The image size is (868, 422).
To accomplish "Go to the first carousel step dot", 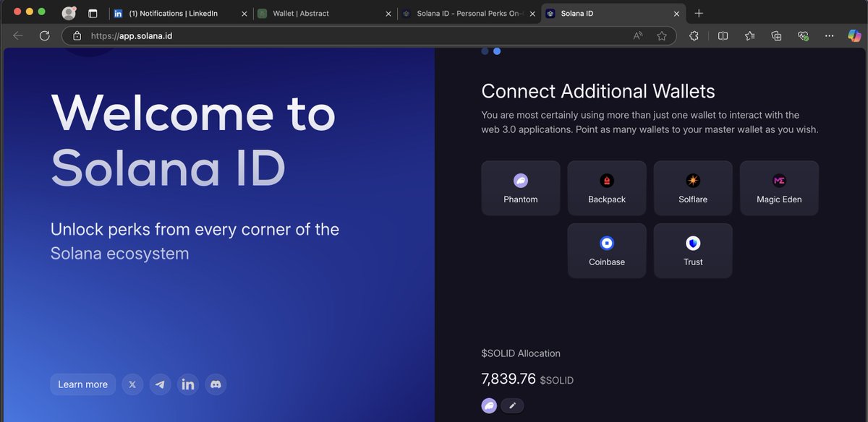I will click(x=485, y=51).
